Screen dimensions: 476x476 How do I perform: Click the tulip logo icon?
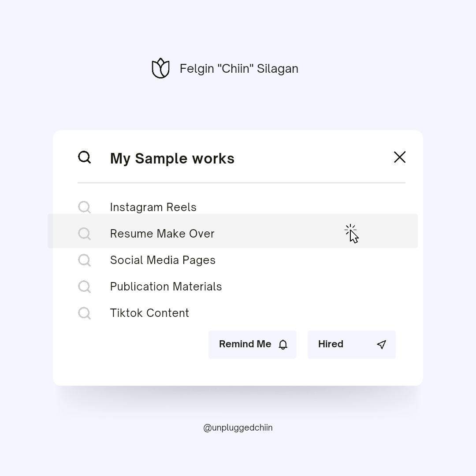[x=160, y=68]
